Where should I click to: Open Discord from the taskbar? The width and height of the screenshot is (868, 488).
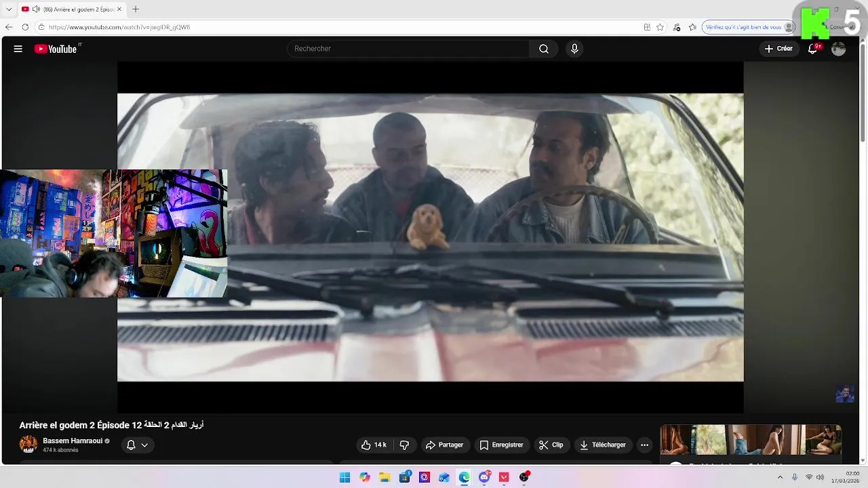pyautogui.click(x=484, y=477)
